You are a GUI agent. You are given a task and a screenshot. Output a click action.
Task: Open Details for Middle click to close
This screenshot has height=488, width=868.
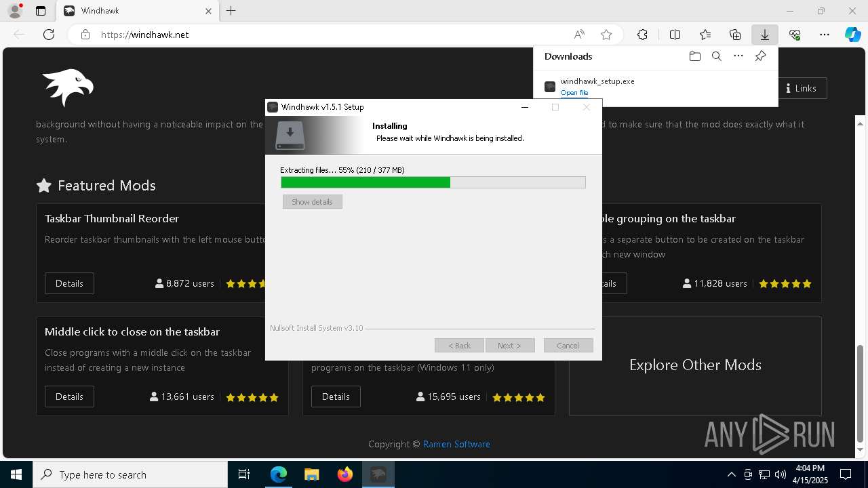click(69, 396)
